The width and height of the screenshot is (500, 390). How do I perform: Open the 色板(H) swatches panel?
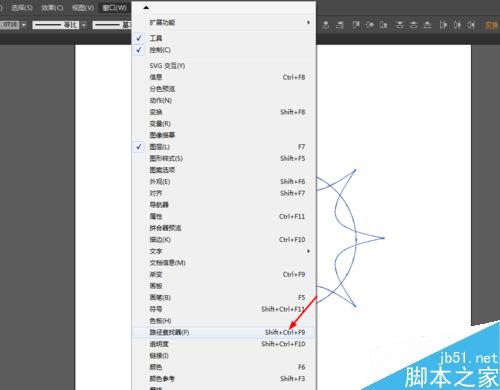coord(224,321)
